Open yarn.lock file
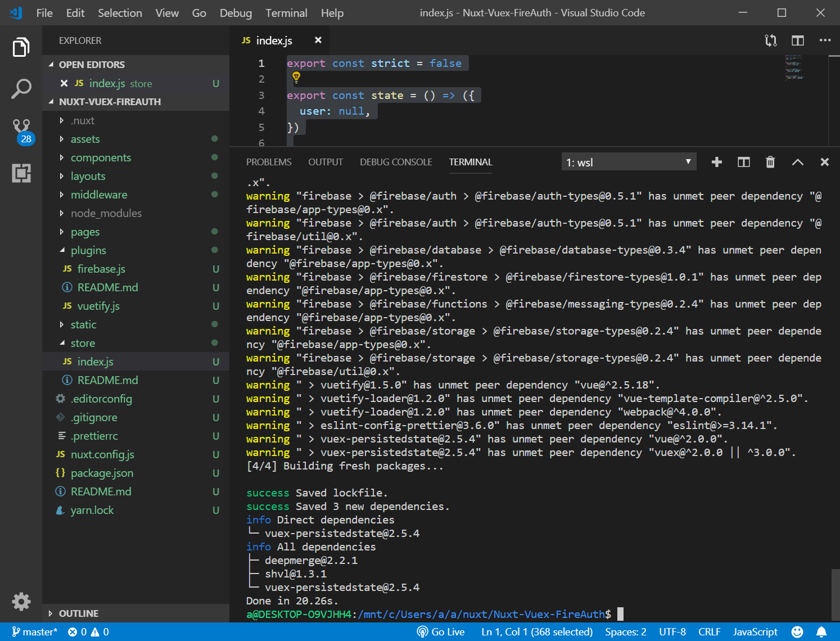This screenshot has height=641, width=840. click(x=136, y=510)
